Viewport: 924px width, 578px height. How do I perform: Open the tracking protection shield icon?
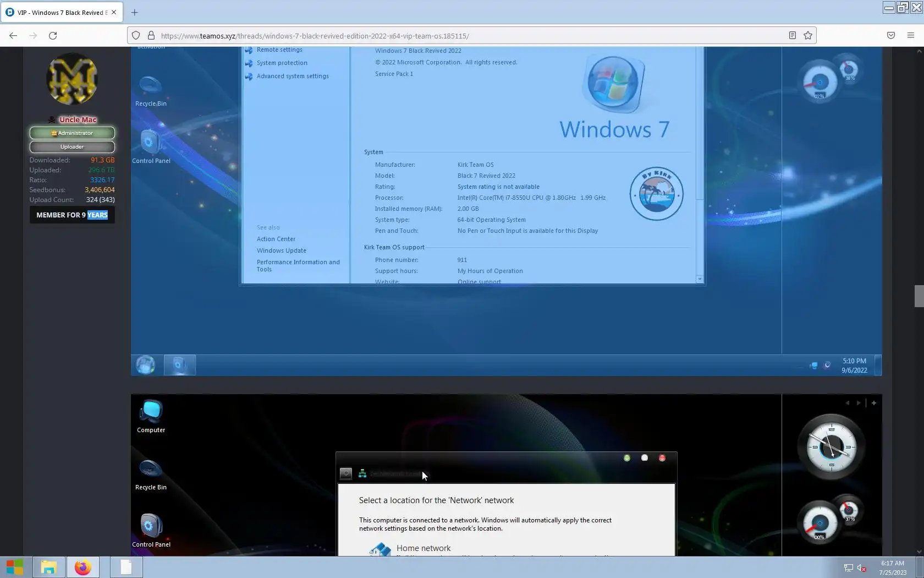click(136, 36)
